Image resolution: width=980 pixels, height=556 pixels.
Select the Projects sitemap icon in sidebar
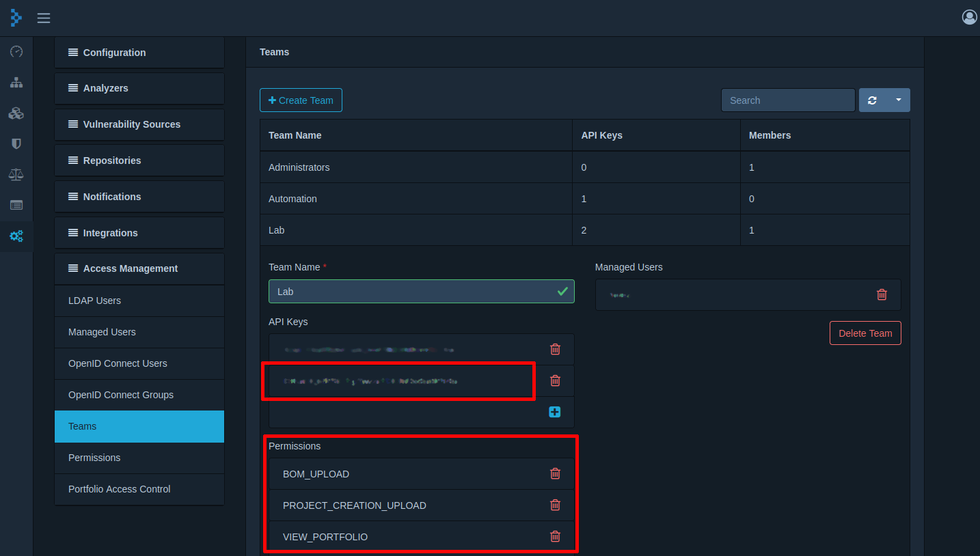[16, 82]
